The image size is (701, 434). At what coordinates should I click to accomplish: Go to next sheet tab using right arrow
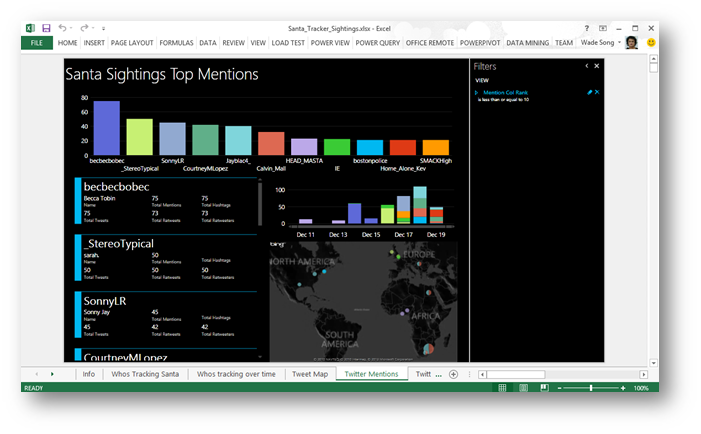pyautogui.click(x=52, y=374)
